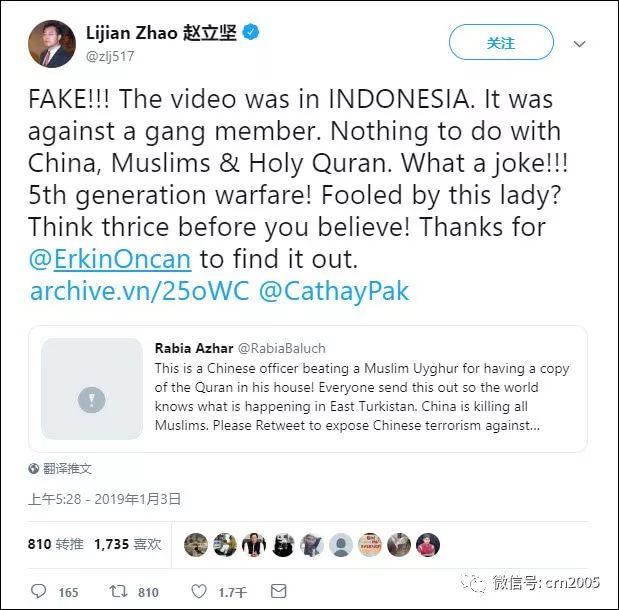Click the envelope direct message icon
This screenshot has width=619, height=610.
(x=278, y=591)
